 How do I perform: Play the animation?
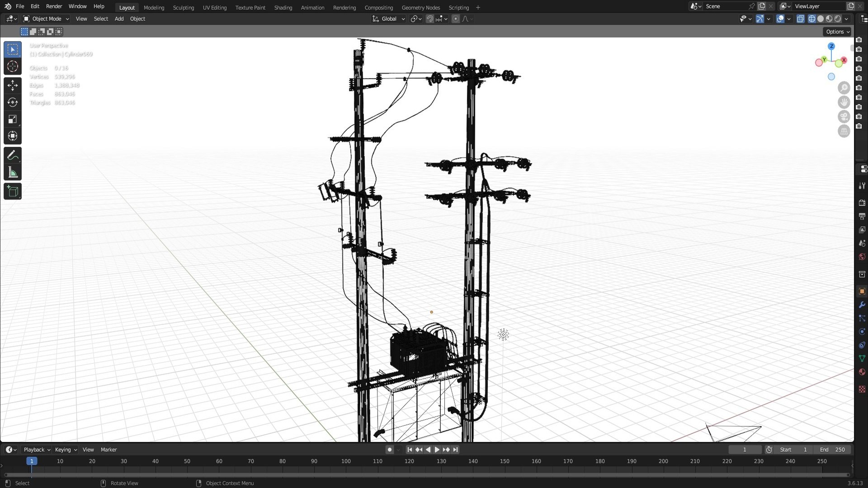click(x=437, y=450)
